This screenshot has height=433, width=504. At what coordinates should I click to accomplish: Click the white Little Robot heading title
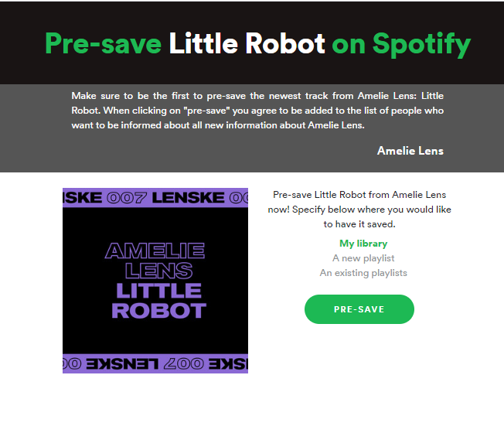(x=247, y=43)
